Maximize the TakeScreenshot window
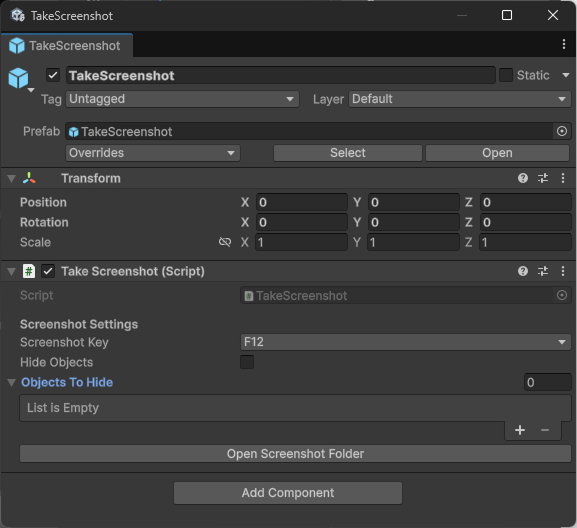This screenshot has height=528, width=577. tap(507, 15)
